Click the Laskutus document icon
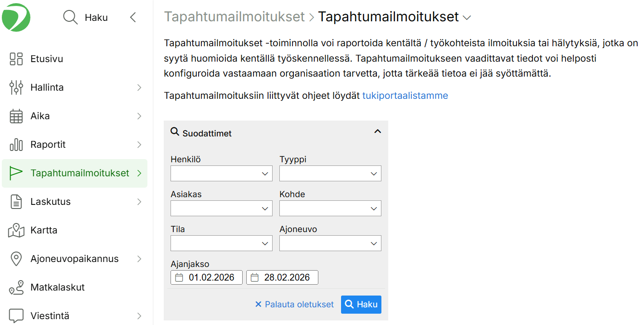The image size is (644, 325). point(16,202)
